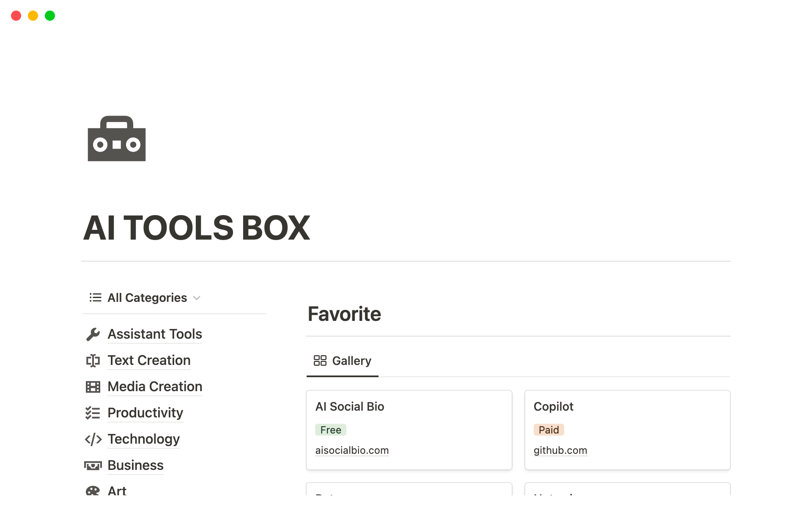Open the github.com link

[x=560, y=450]
